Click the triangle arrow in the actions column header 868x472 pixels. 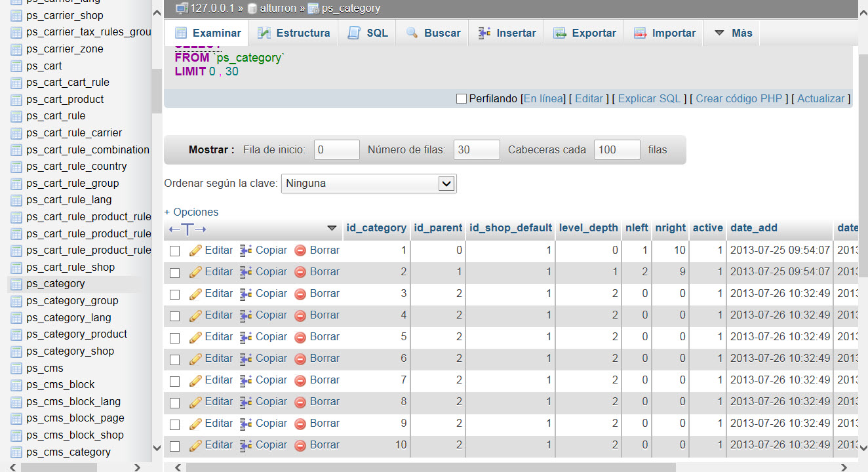pos(332,228)
